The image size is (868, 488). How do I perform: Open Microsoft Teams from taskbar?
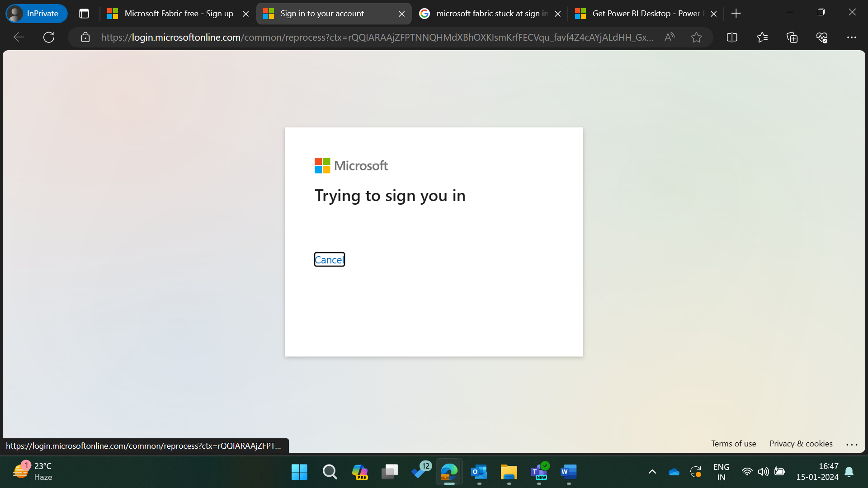(539, 472)
